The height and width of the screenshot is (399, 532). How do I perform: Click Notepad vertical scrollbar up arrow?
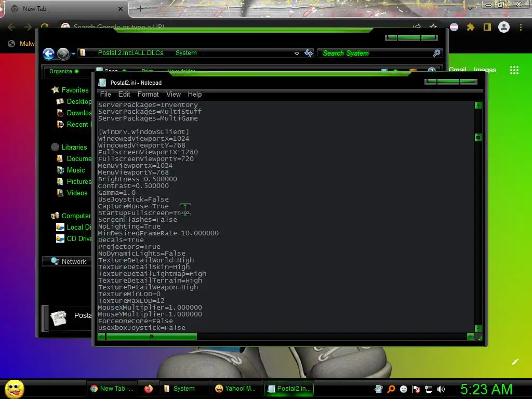tap(478, 105)
